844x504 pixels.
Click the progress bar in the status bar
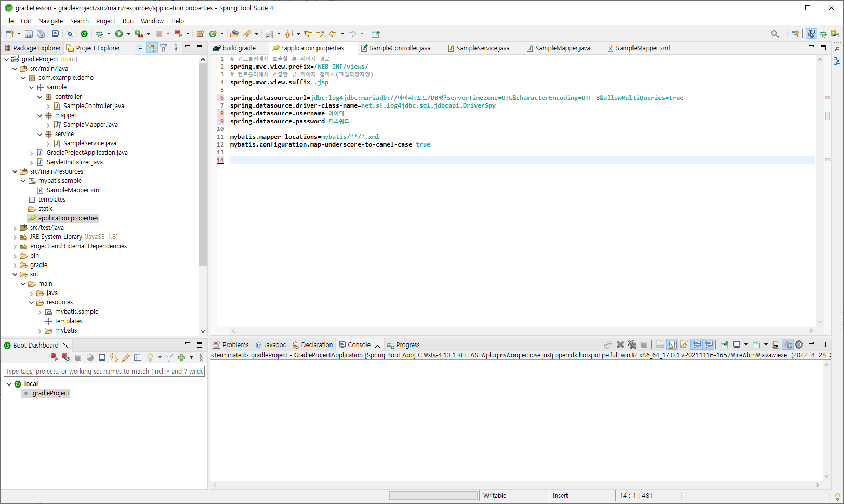(x=433, y=496)
